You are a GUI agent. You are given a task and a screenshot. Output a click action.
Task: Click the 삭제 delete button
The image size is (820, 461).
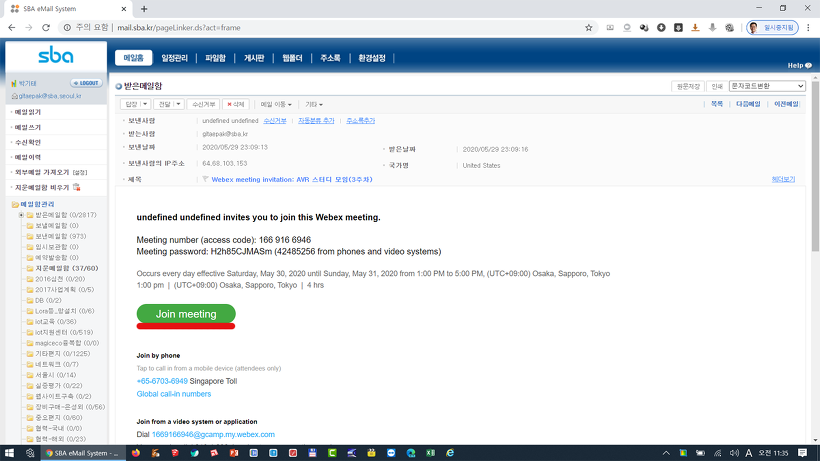tap(236, 105)
